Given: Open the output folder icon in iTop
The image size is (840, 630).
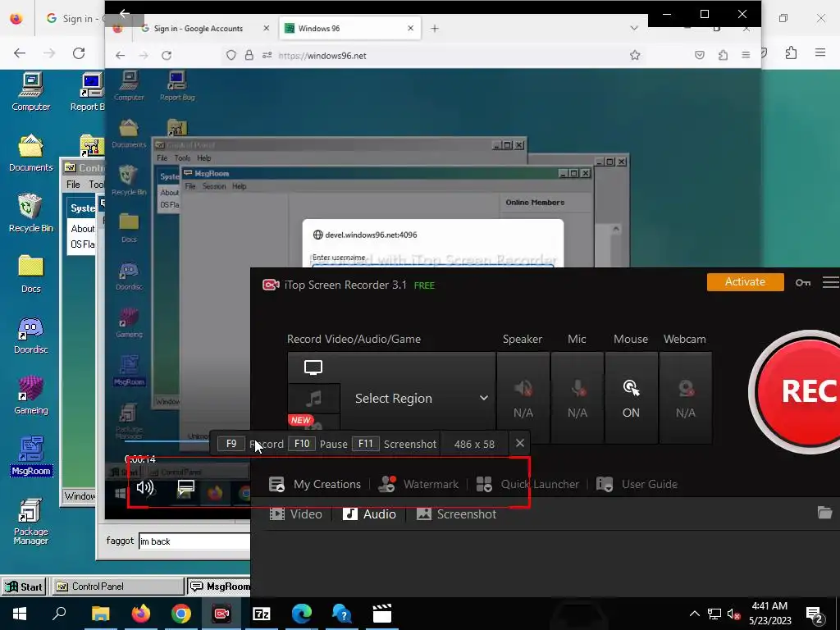Looking at the screenshot, I should click(x=825, y=513).
